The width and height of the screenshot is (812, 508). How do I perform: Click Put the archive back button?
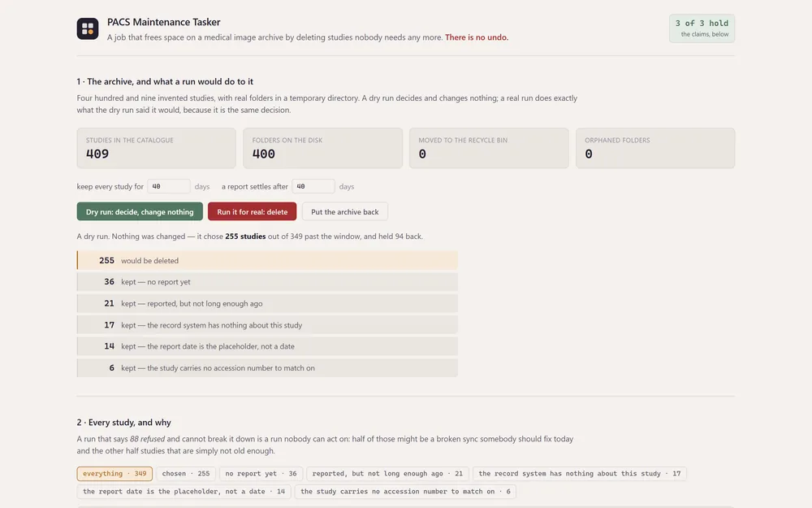344,211
